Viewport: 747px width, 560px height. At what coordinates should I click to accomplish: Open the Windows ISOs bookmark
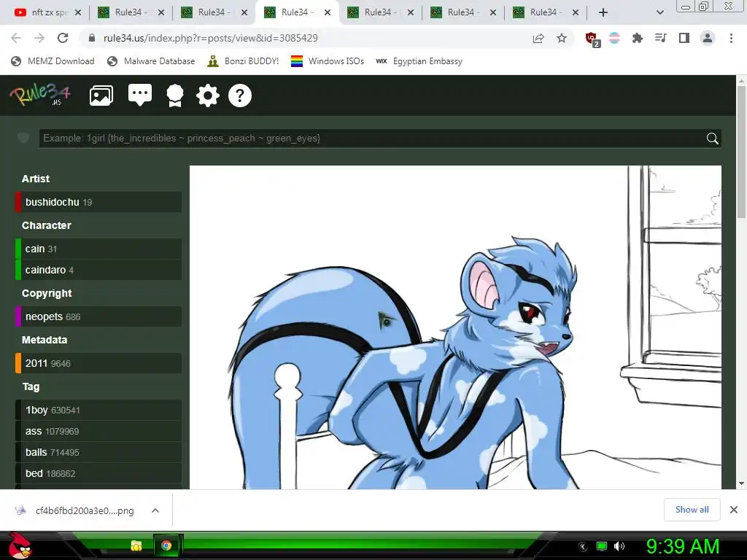(x=328, y=61)
